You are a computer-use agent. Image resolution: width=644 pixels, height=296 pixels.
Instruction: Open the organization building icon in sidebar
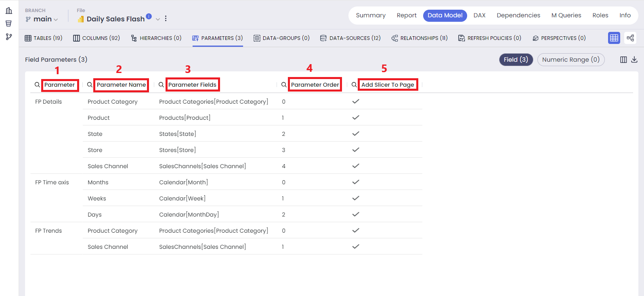tap(9, 10)
